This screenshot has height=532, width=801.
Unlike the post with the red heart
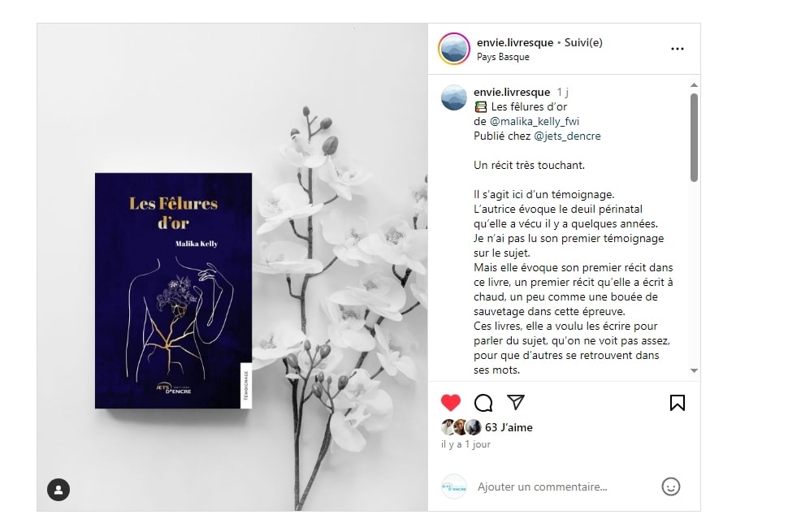451,403
